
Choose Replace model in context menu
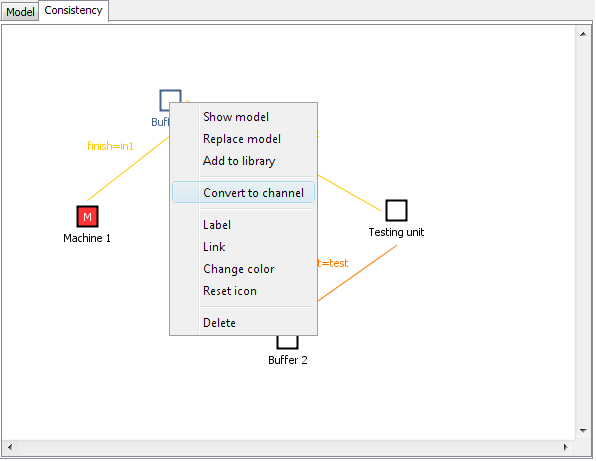coord(243,139)
